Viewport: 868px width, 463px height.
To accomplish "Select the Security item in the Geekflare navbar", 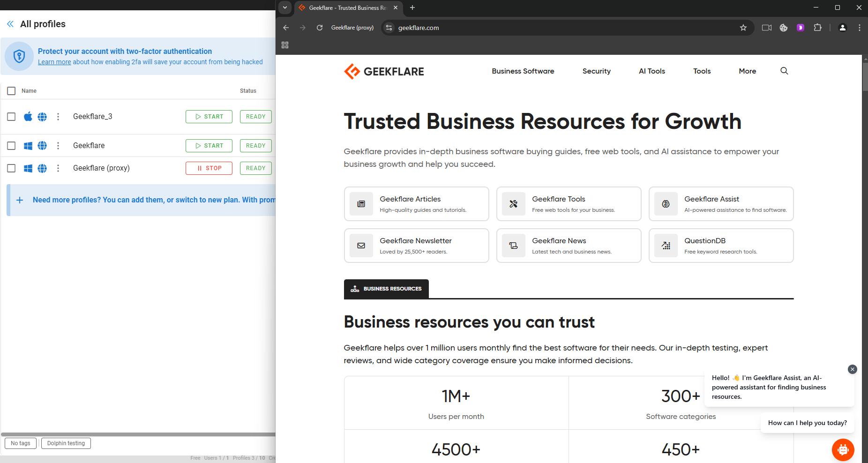I will click(596, 71).
